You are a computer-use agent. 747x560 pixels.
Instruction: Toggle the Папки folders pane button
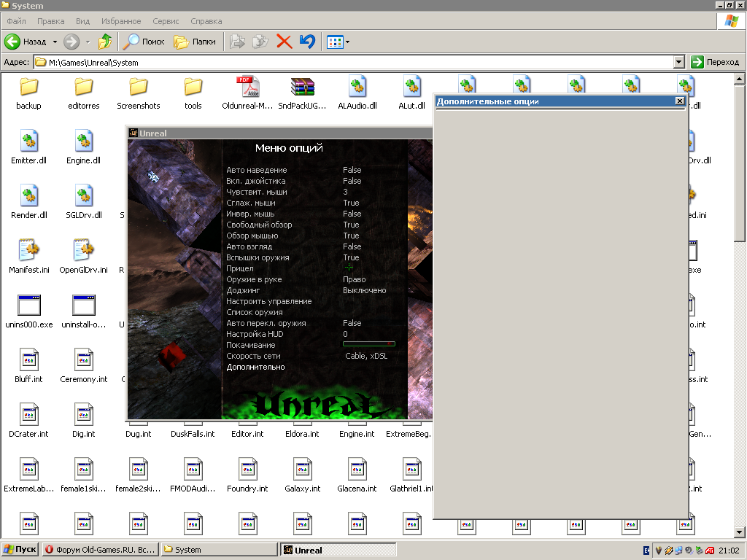(x=196, y=42)
